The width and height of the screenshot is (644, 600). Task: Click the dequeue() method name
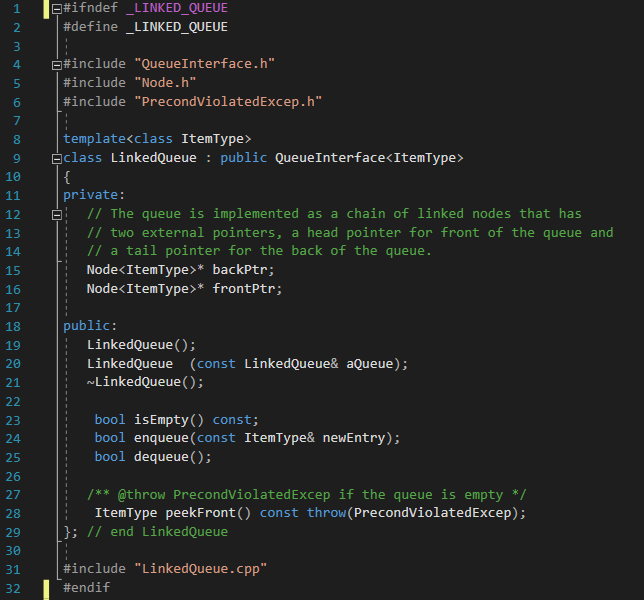pyautogui.click(x=168, y=457)
